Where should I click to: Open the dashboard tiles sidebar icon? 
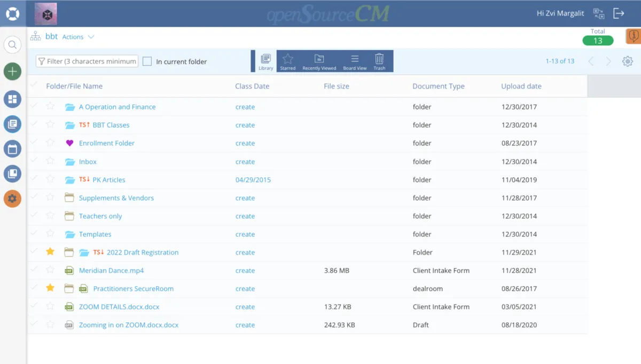pos(12,99)
